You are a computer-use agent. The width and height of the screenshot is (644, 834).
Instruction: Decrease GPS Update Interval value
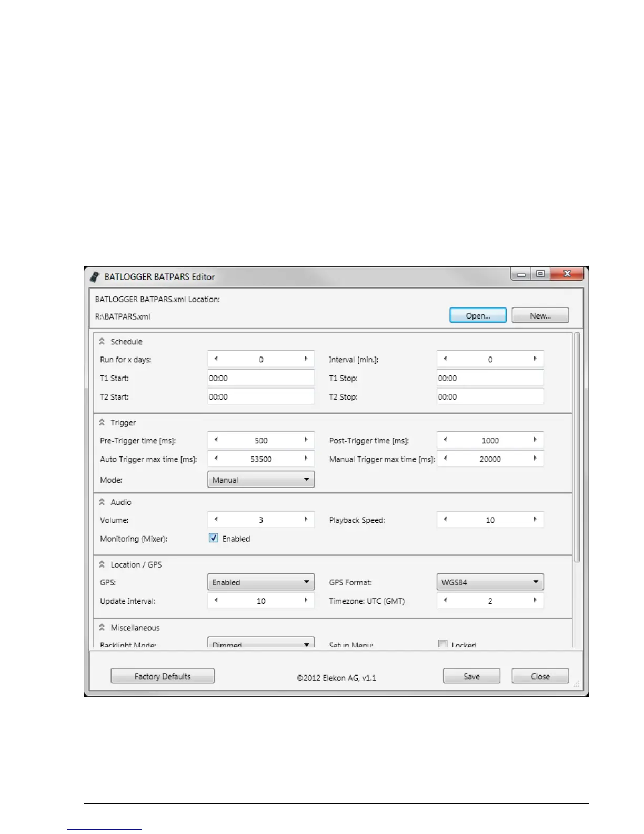coord(216,600)
